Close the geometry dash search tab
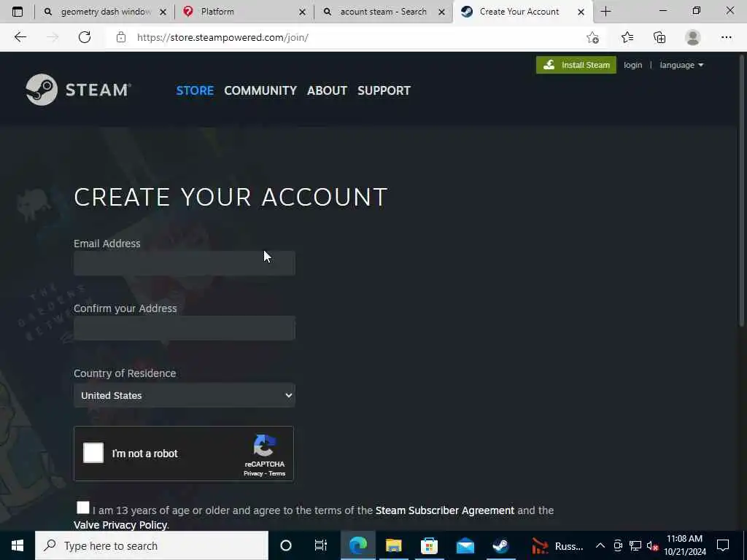 pos(163,12)
